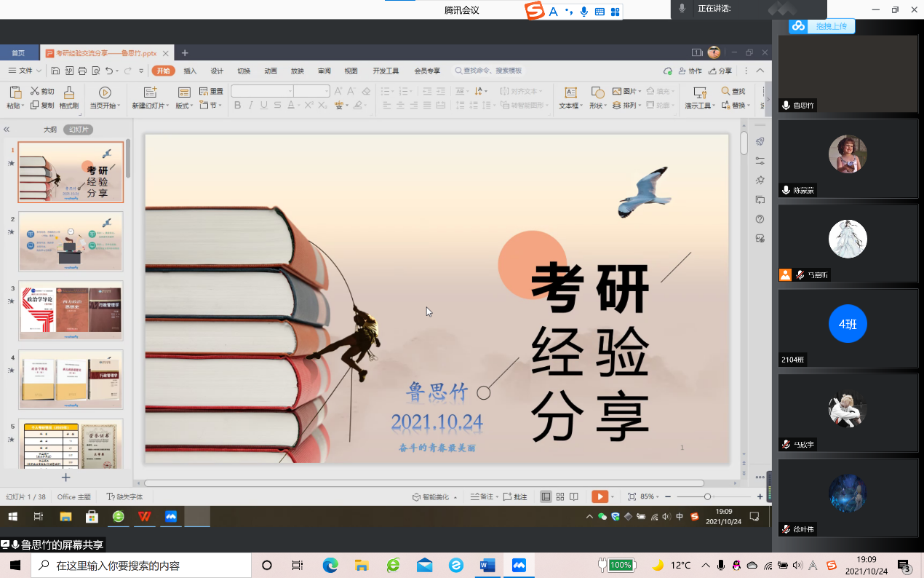Open the Find (查找) magnifier tool
Screen dimensions: 924x578
726,91
